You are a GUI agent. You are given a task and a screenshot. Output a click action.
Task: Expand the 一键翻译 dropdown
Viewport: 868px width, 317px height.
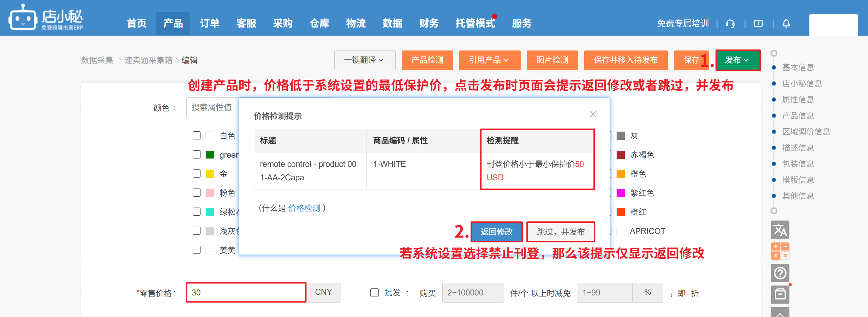point(365,60)
